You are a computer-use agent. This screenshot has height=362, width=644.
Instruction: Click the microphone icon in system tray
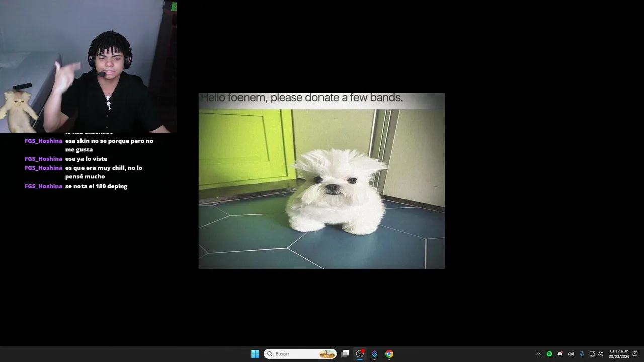pyautogui.click(x=582, y=354)
